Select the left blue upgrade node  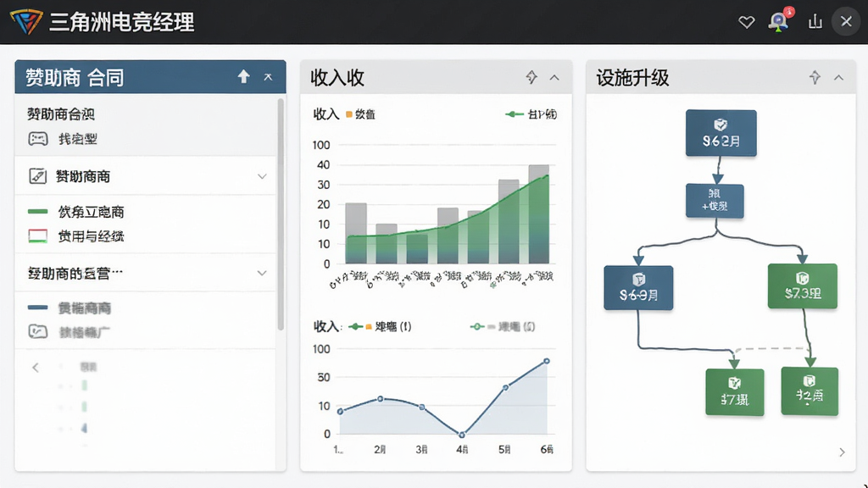pos(638,288)
